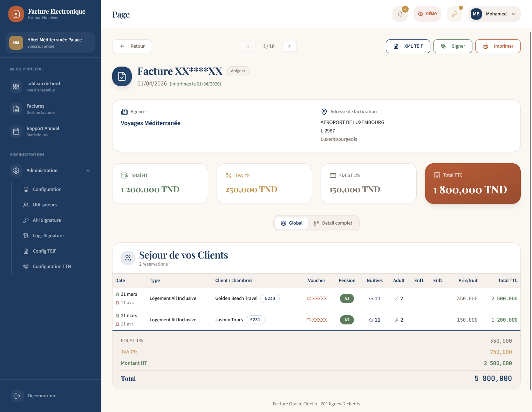The height and width of the screenshot is (412, 532).
Task: Click the key icon in header
Action: pos(454,14)
